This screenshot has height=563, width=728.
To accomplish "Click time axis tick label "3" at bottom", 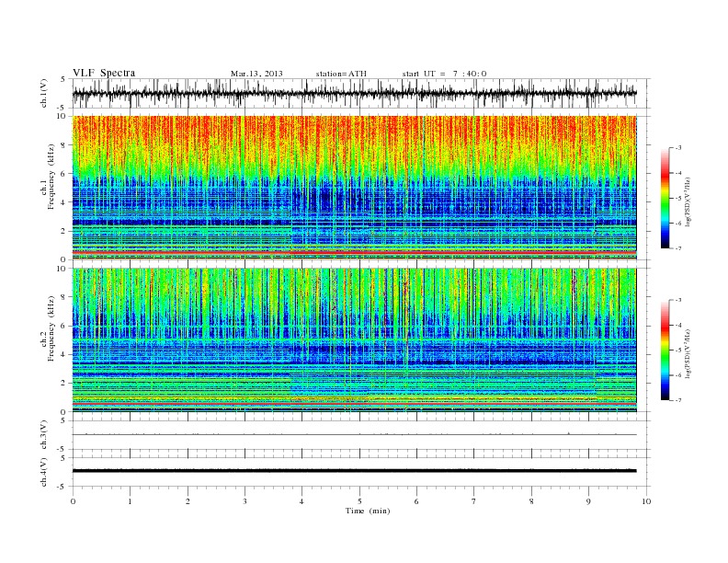I will coord(245,501).
